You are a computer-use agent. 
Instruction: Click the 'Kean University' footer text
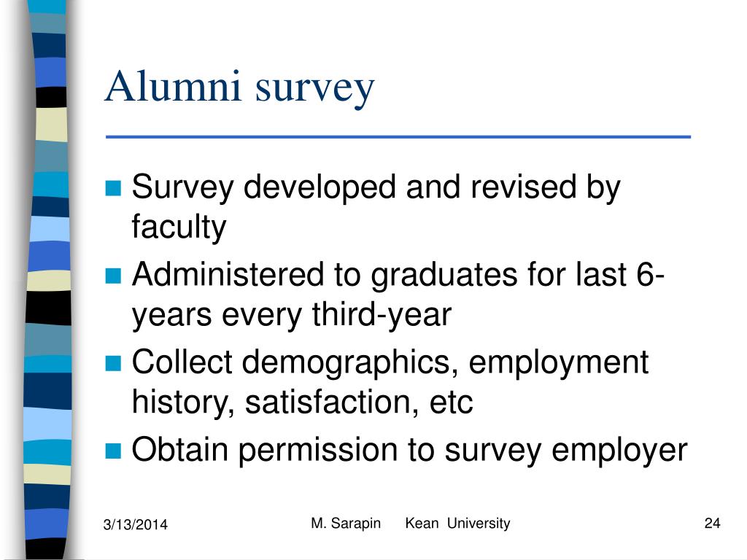click(x=457, y=524)
